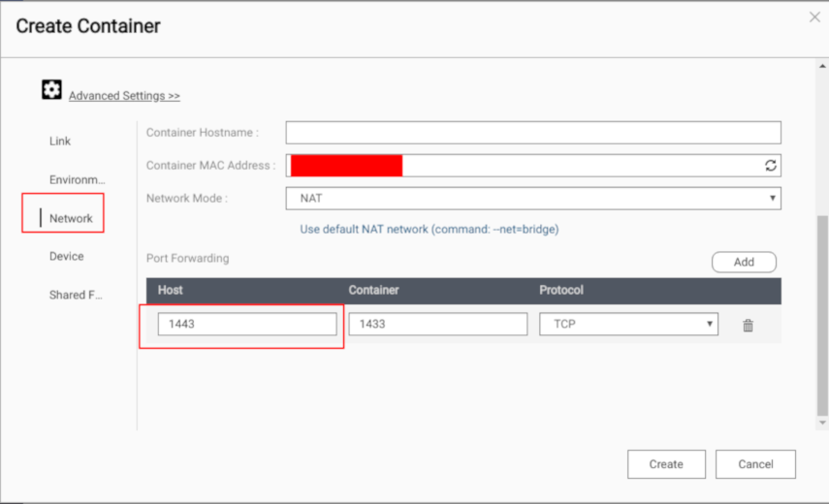The height and width of the screenshot is (504, 829).
Task: Cancel the container creation
Action: [755, 464]
